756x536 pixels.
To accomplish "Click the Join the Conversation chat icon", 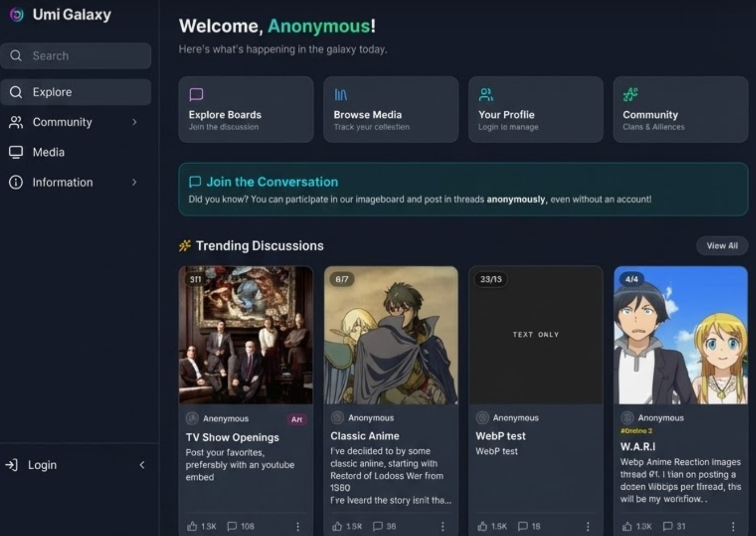I will [195, 182].
